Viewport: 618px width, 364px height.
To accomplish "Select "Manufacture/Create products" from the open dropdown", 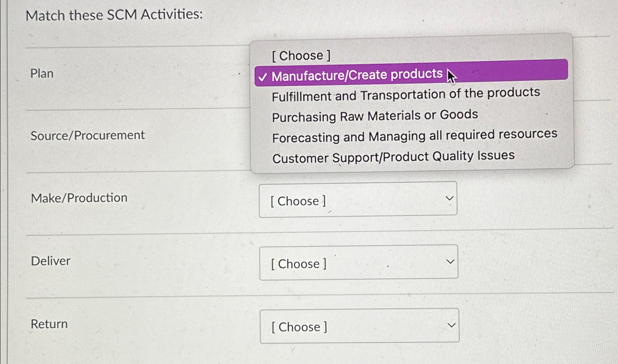I will pyautogui.click(x=355, y=74).
